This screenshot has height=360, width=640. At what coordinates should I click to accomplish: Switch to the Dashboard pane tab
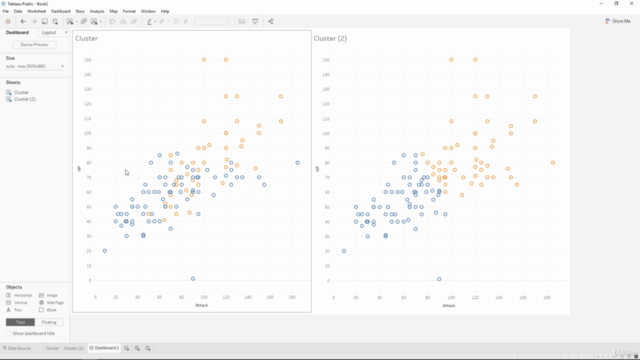[17, 32]
